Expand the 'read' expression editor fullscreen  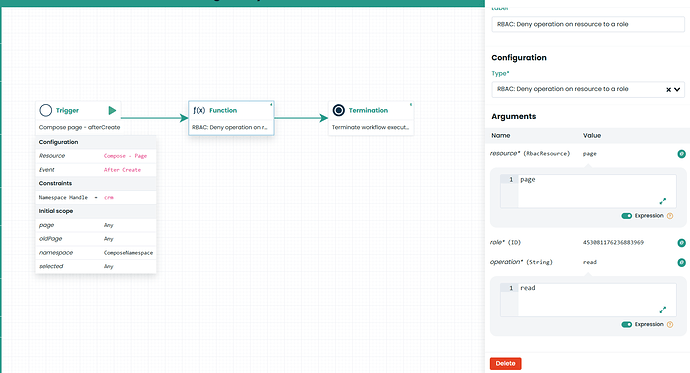click(x=663, y=310)
